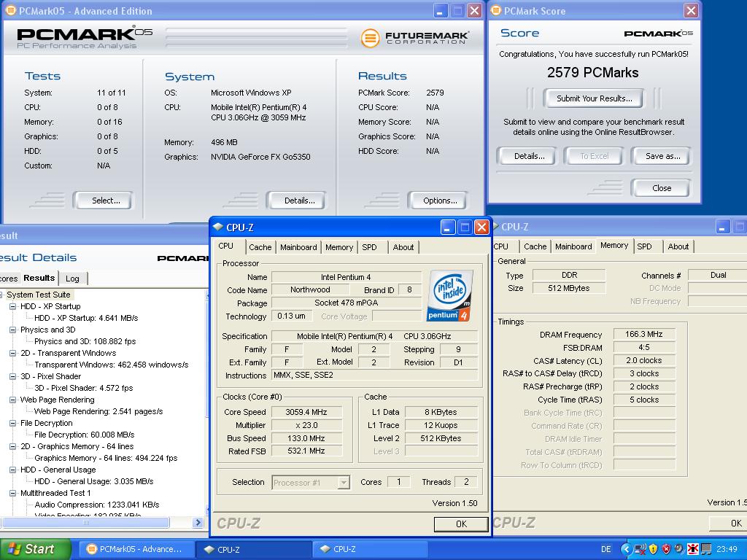The height and width of the screenshot is (560, 747).
Task: Click the yellow security shield tray icon
Action: [x=653, y=549]
